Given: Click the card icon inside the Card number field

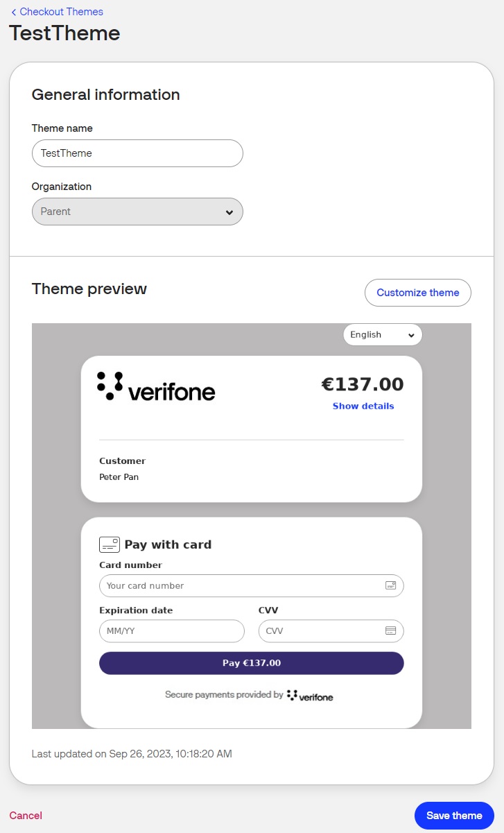Looking at the screenshot, I should click(x=390, y=585).
